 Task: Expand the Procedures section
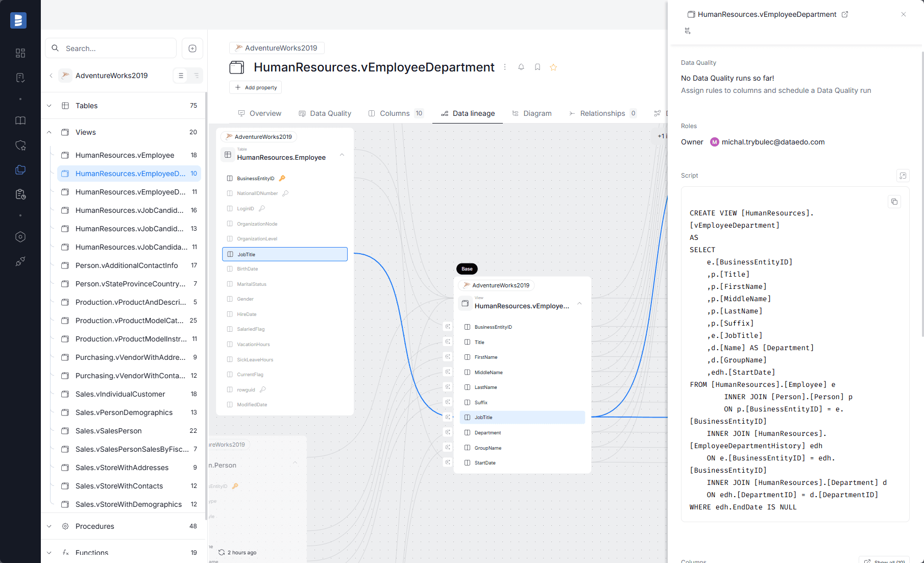[49, 526]
